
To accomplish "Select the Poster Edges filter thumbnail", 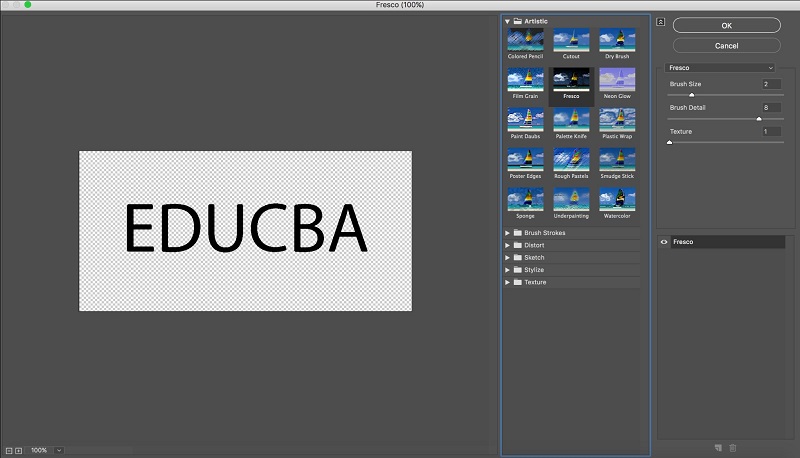I will click(525, 160).
